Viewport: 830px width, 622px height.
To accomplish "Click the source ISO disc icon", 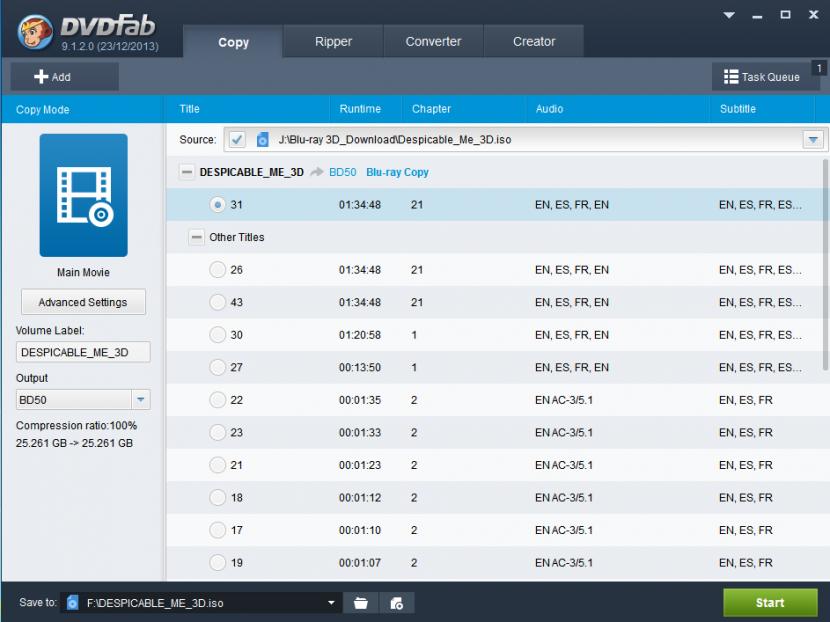I will click(x=263, y=140).
